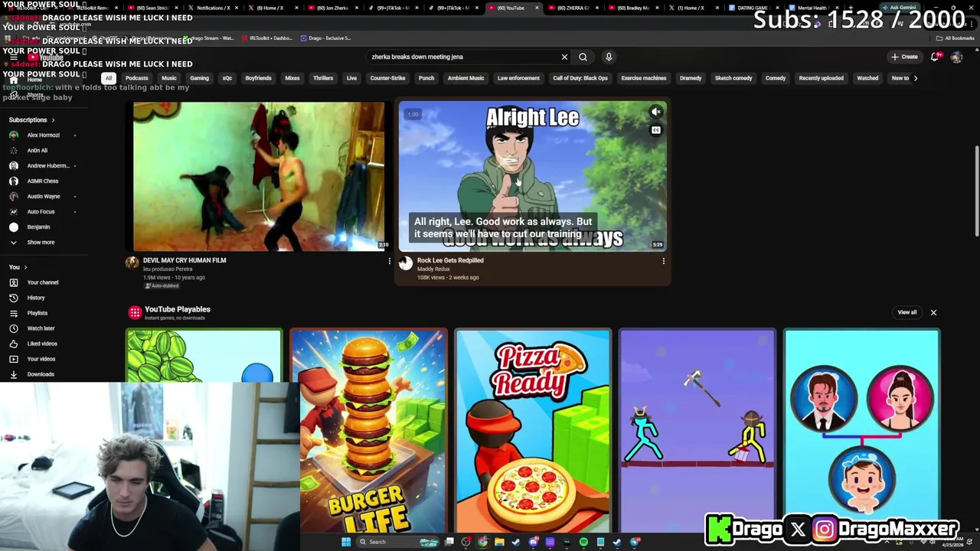The width and height of the screenshot is (980, 551).
Task: Click the YouTube Playables grid icon
Action: pos(135,312)
